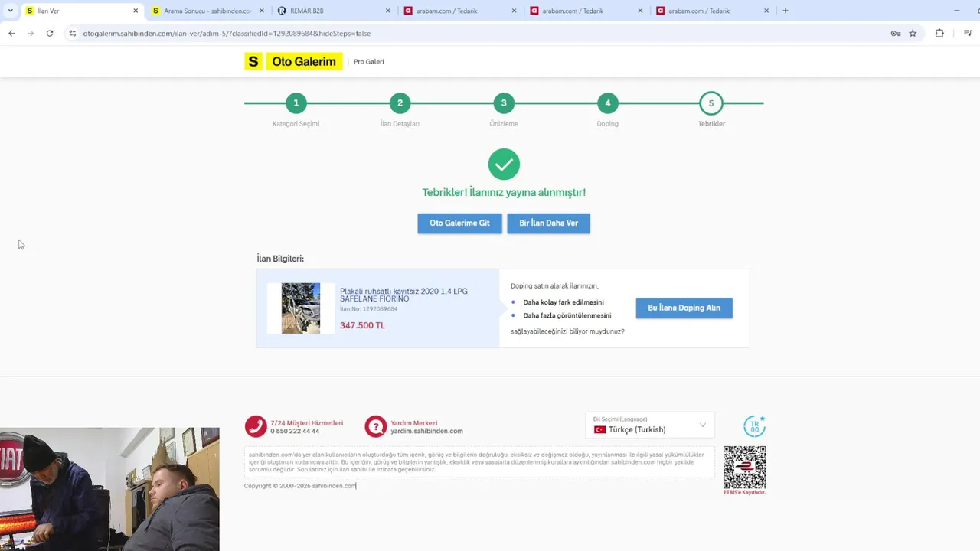This screenshot has height=551, width=980.
Task: Click the Tebrikler! İlanınız yayına alınmıştır message
Action: [x=504, y=193]
